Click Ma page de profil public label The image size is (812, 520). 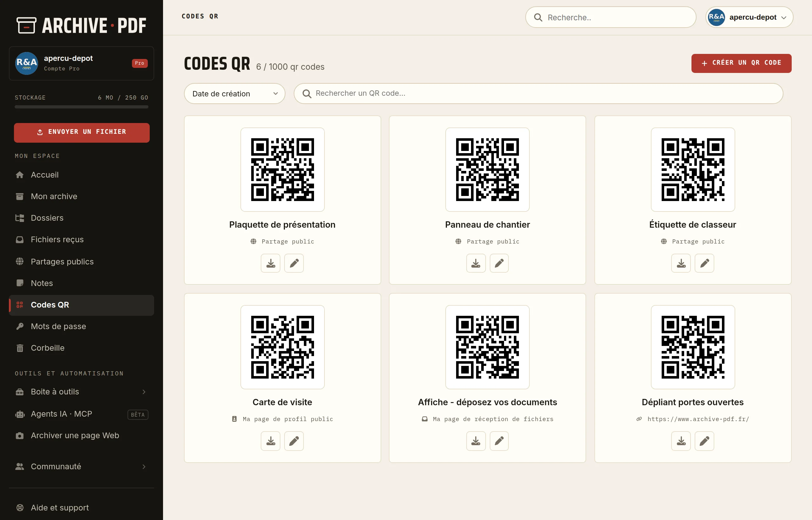[288, 419]
